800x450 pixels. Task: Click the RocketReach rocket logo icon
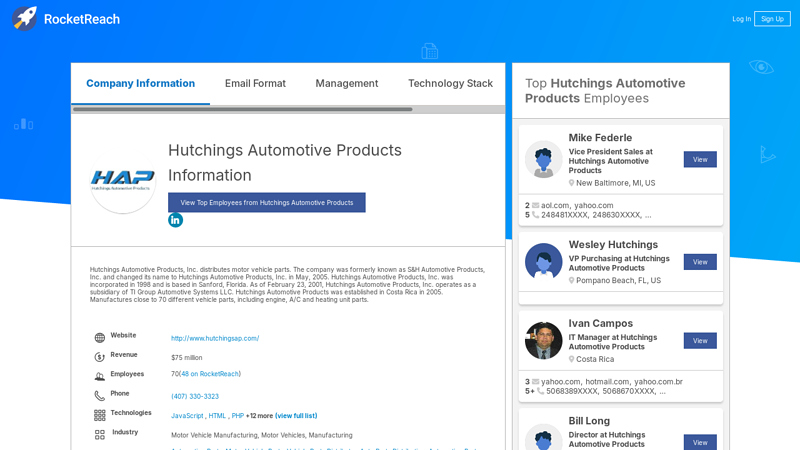24,19
